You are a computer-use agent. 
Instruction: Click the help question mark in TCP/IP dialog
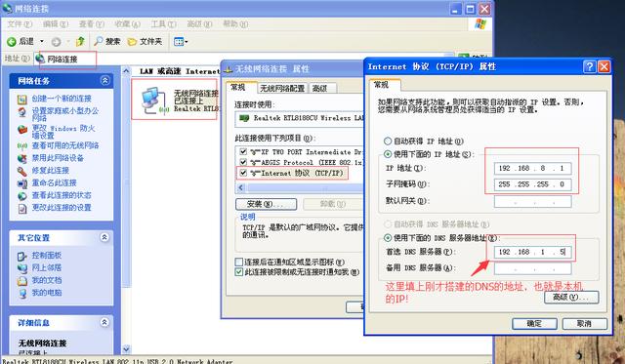click(x=589, y=66)
